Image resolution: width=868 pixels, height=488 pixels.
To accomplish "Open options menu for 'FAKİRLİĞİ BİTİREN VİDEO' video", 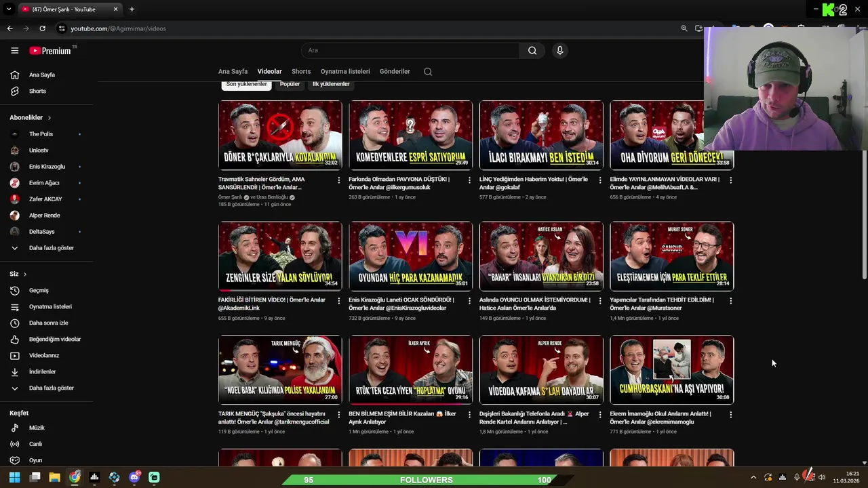I will point(339,301).
